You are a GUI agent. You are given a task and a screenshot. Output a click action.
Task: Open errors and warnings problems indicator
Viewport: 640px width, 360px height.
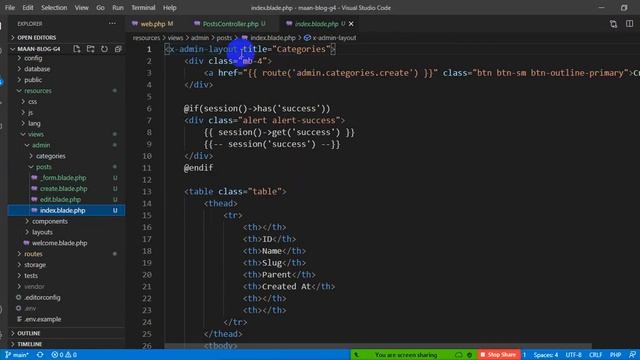click(64, 355)
